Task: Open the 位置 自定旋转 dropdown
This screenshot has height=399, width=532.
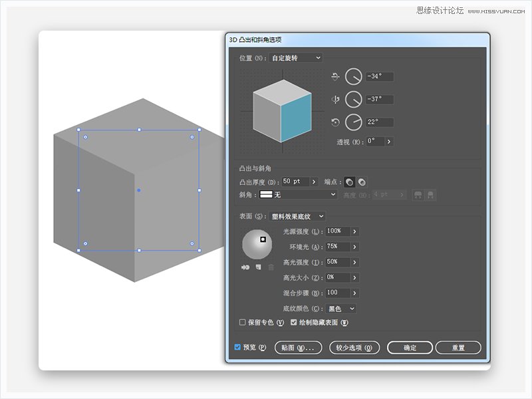Action: pos(295,58)
